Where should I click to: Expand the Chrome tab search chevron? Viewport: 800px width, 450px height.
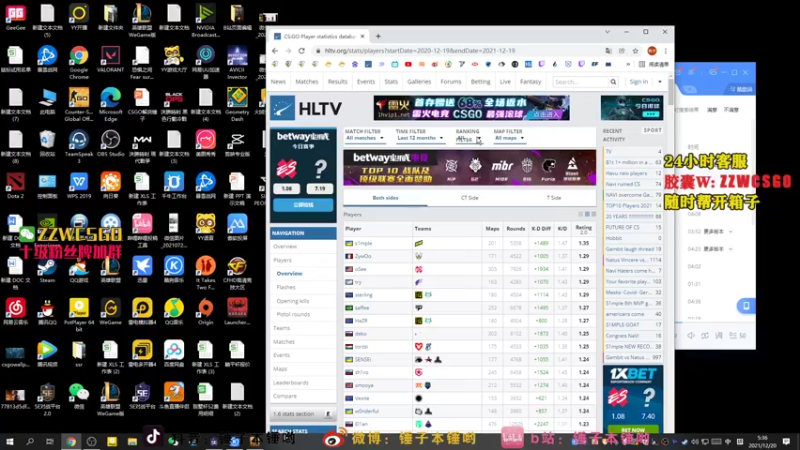607,32
